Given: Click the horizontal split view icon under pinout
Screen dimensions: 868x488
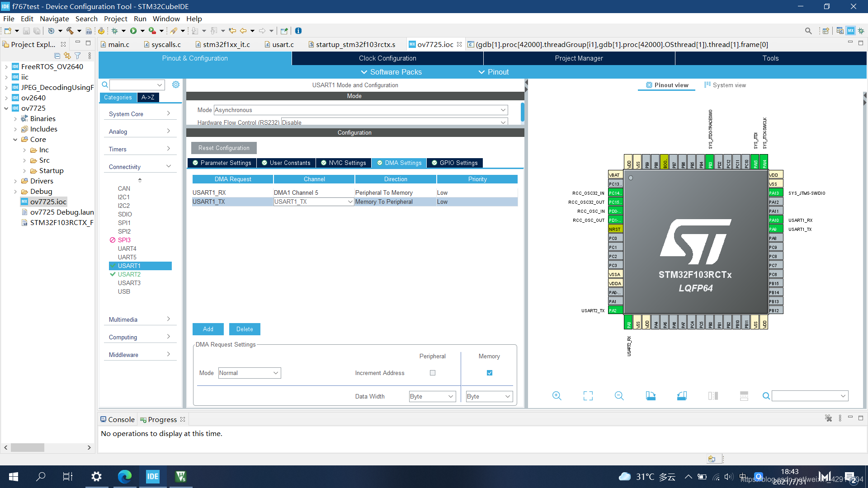Looking at the screenshot, I should pos(744,396).
